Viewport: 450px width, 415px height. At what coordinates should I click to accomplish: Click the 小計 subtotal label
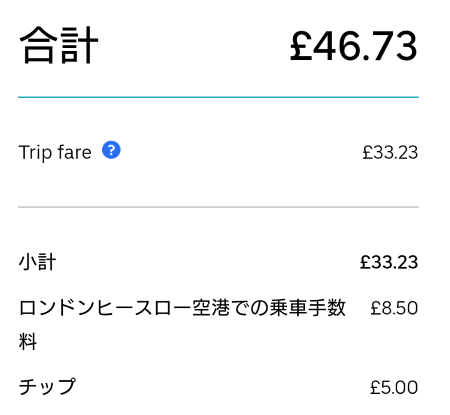37,262
